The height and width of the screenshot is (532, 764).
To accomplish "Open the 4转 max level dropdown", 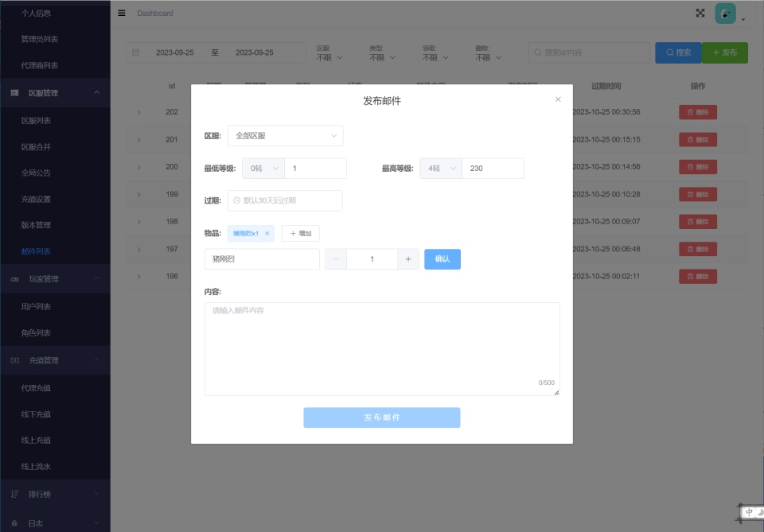I will 439,168.
